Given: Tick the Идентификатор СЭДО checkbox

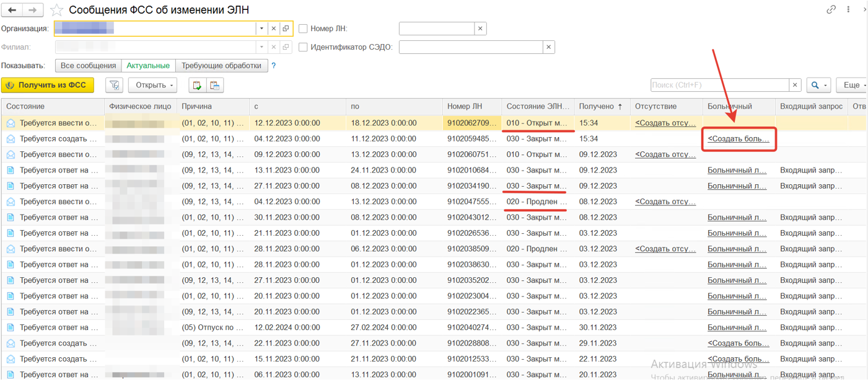Looking at the screenshot, I should point(303,47).
